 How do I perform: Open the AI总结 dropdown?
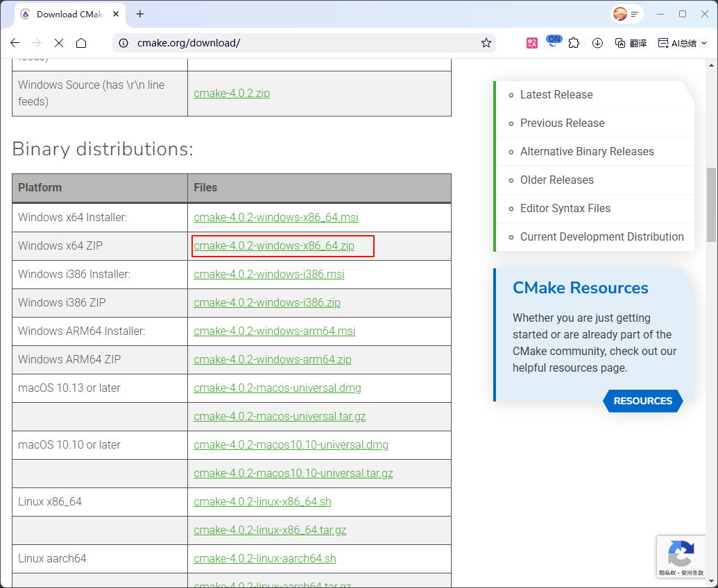pos(683,43)
